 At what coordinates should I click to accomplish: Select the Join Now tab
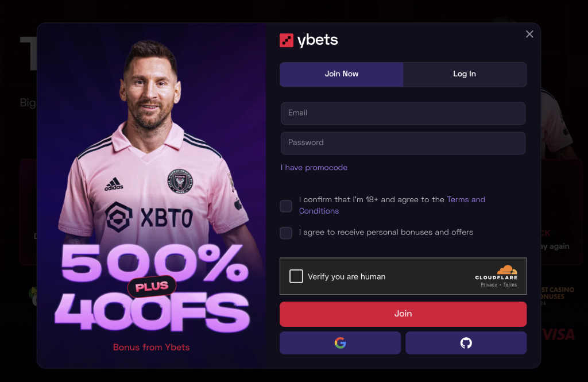(342, 74)
